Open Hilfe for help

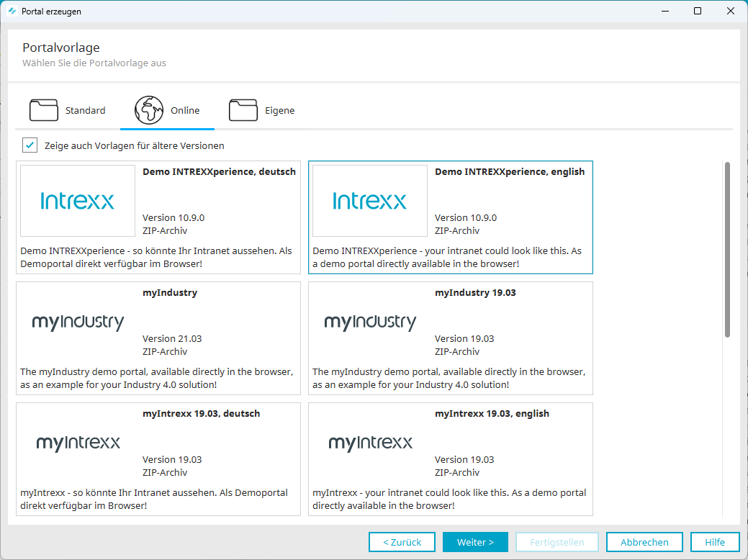[715, 542]
